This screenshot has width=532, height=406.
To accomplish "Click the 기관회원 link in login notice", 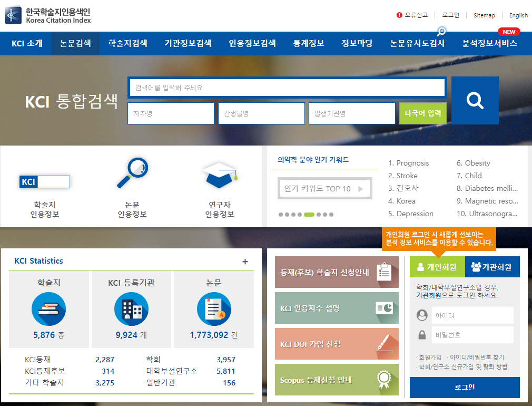I will pos(429,296).
